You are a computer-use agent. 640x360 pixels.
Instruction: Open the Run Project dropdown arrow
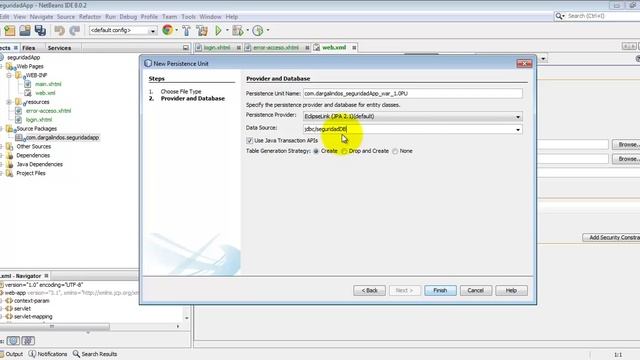pyautogui.click(x=227, y=30)
